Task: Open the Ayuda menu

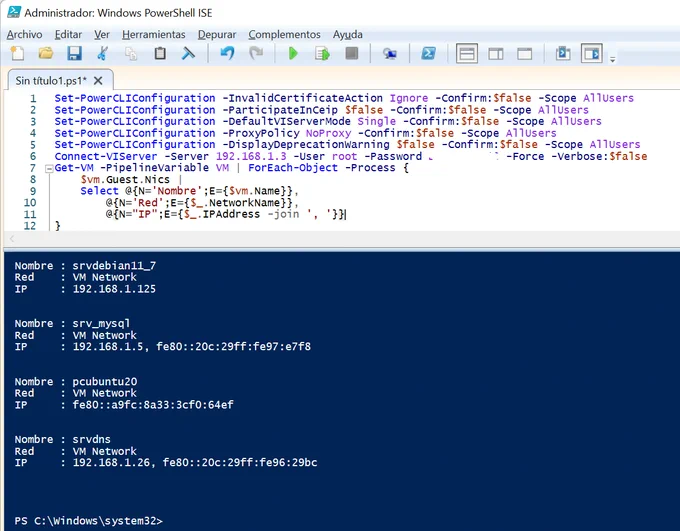Action: click(347, 34)
